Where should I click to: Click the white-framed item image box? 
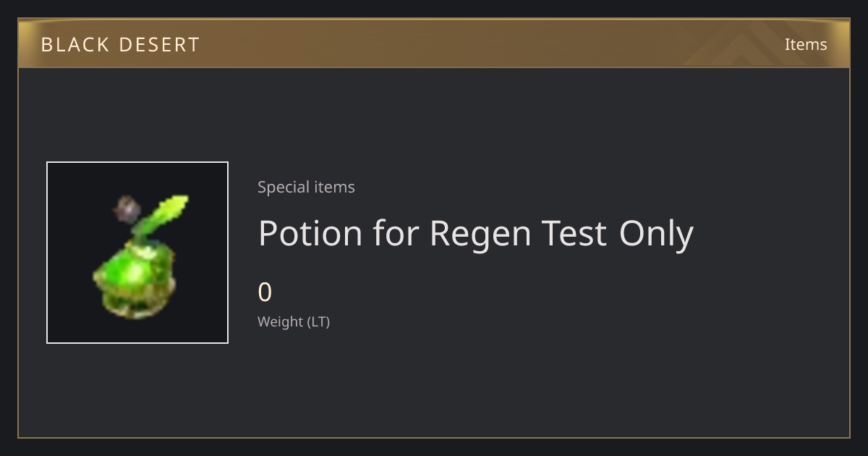click(137, 253)
